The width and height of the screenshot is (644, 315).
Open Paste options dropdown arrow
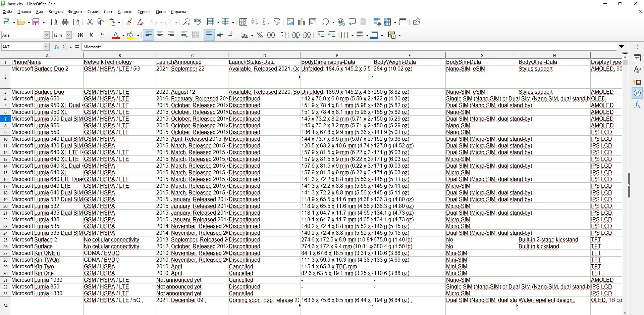pyautogui.click(x=119, y=22)
